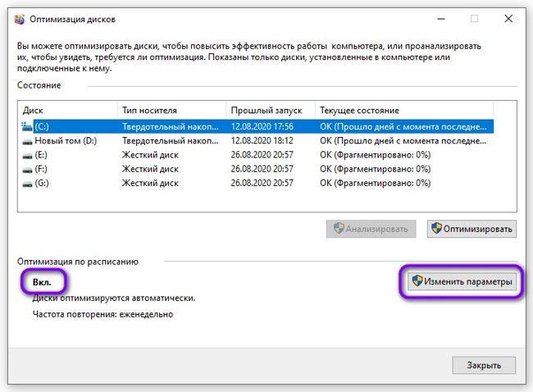Click last run date in the (G:) row
Viewport: 533px width, 392px height.
pos(262,183)
